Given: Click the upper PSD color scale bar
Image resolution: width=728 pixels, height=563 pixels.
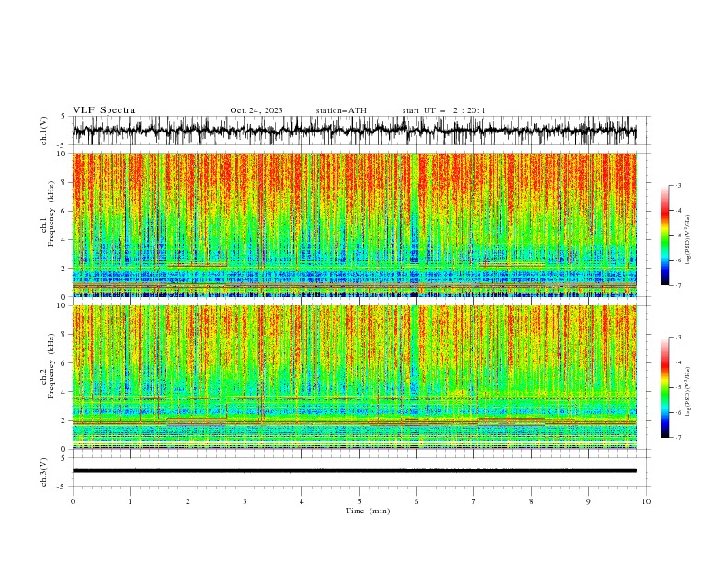Looking at the screenshot, I should tap(665, 236).
